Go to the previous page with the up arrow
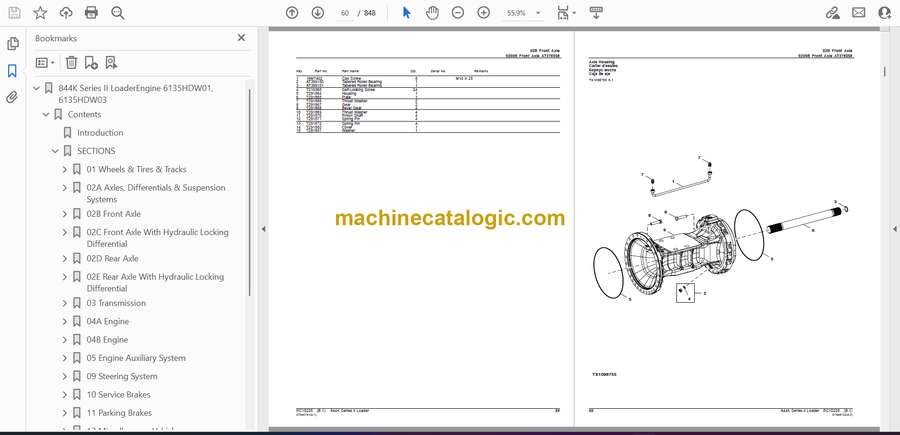900x435 pixels. [x=292, y=13]
